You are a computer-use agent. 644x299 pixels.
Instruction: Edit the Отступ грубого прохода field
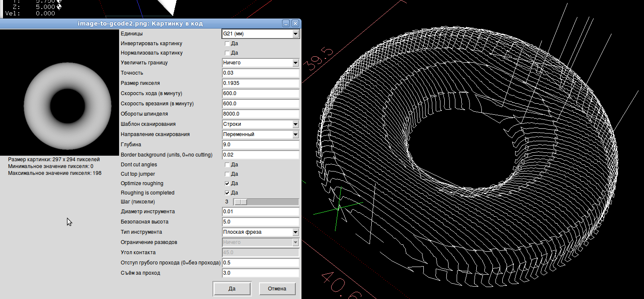click(260, 263)
